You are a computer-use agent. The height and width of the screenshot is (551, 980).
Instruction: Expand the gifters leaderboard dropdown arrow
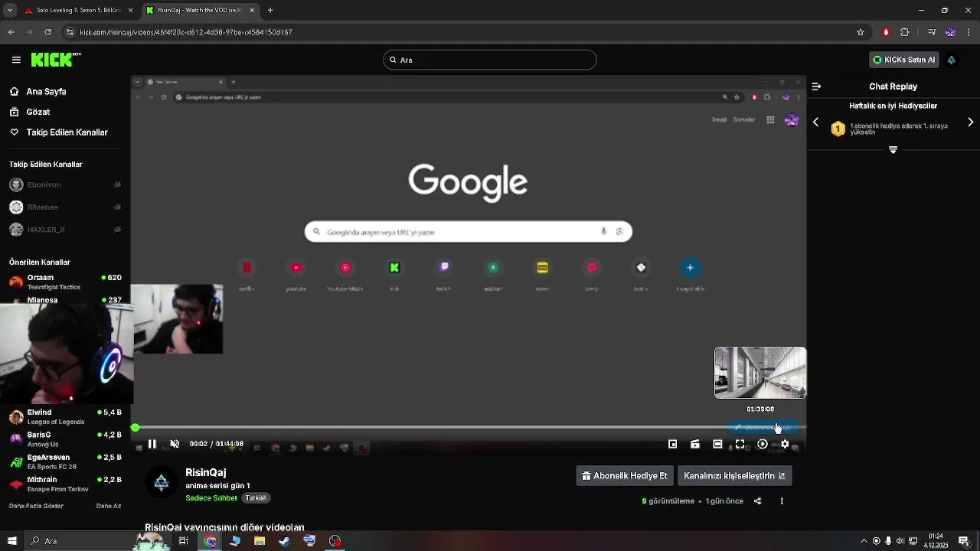pyautogui.click(x=893, y=150)
